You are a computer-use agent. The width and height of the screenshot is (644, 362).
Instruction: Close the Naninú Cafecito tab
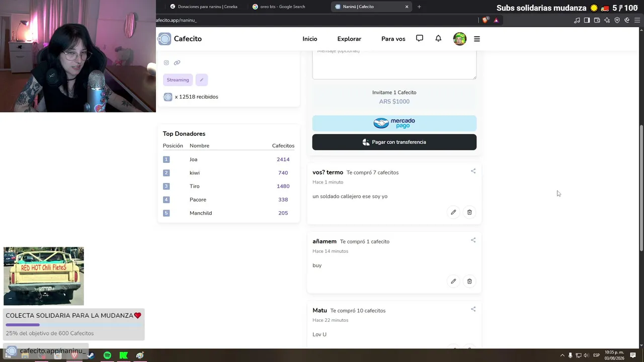[x=407, y=7]
